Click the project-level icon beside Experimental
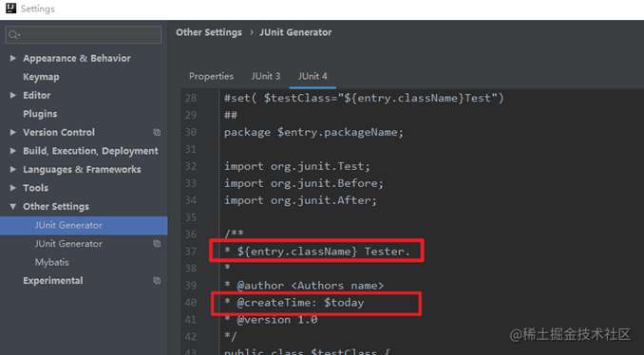 pyautogui.click(x=157, y=281)
